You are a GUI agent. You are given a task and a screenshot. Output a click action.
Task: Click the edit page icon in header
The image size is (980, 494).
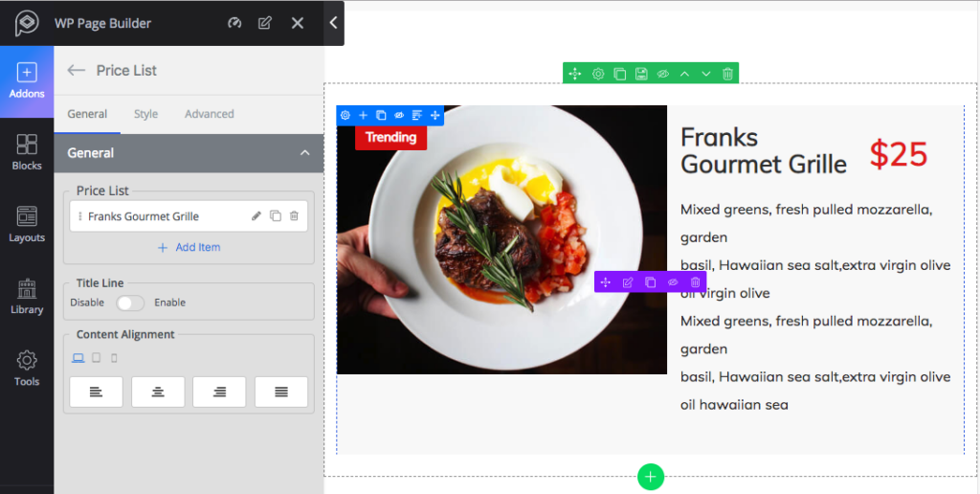point(265,23)
